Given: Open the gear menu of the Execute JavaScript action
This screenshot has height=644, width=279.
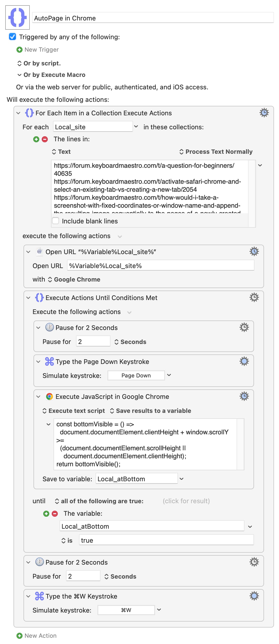Looking at the screenshot, I should [x=244, y=396].
